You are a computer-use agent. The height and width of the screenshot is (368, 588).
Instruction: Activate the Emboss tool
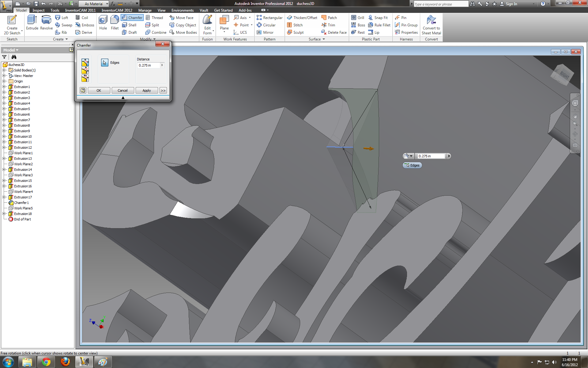click(85, 25)
